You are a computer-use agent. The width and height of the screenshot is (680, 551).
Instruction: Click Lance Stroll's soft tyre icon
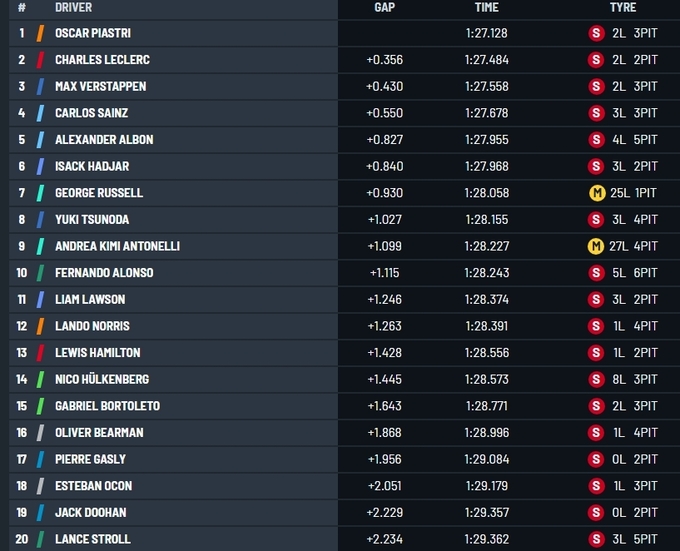click(x=596, y=539)
